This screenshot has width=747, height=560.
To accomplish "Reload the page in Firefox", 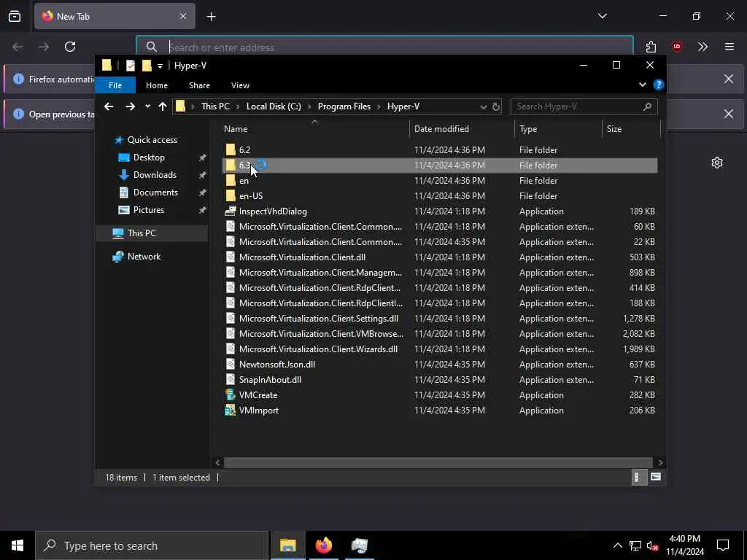I will (x=70, y=47).
